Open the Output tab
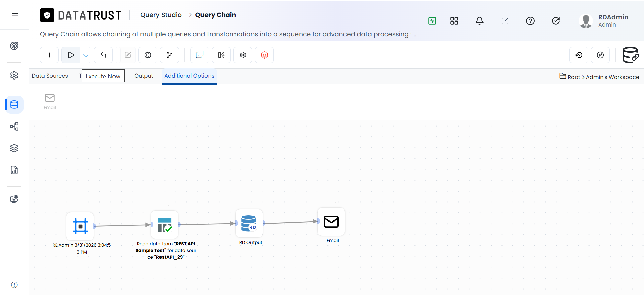Screen dimensions: 644x295 144,76
